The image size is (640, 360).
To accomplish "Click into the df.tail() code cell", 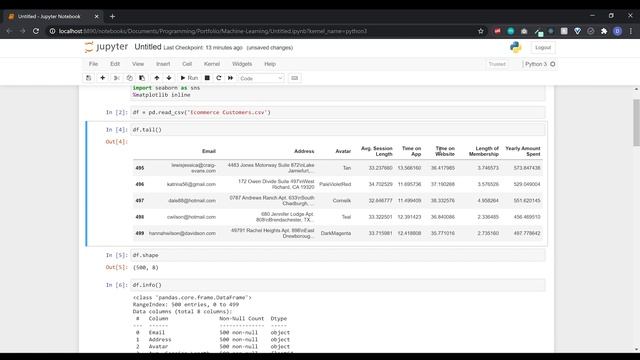I will 338,130.
